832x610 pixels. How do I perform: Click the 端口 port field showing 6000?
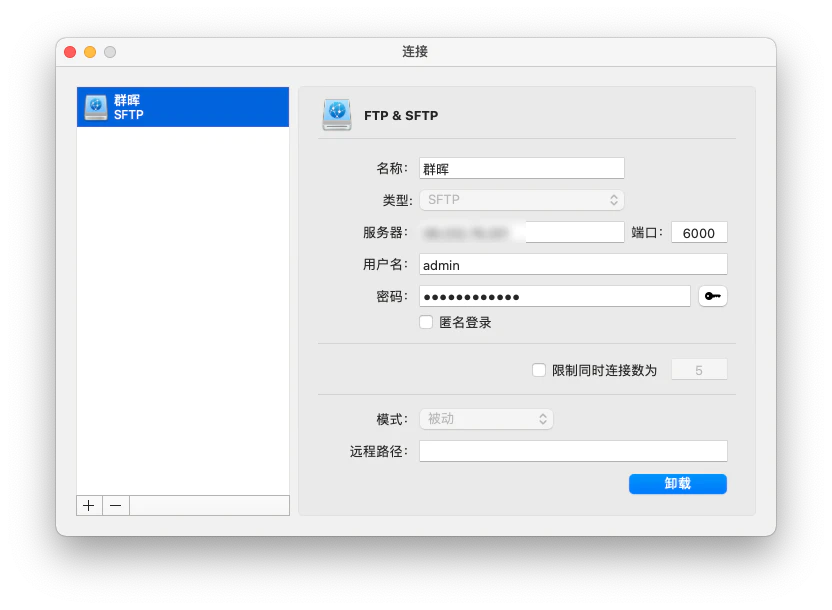click(x=700, y=232)
